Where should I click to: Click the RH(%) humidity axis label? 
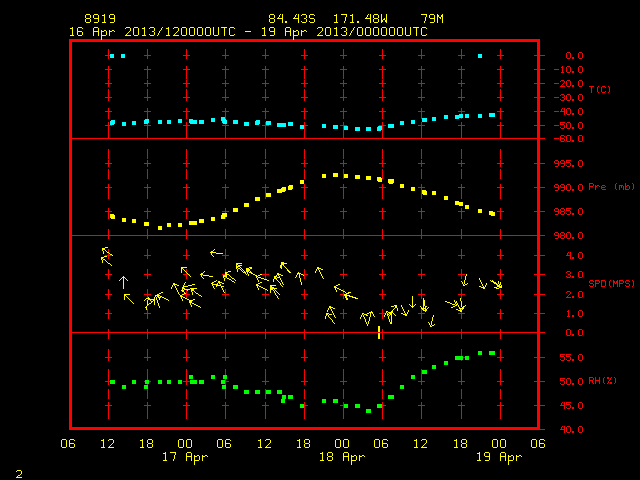coord(602,381)
